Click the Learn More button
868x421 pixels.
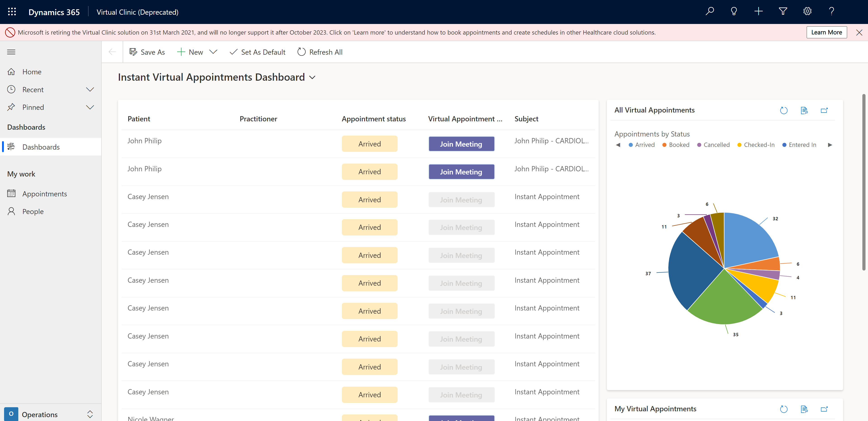pyautogui.click(x=826, y=32)
